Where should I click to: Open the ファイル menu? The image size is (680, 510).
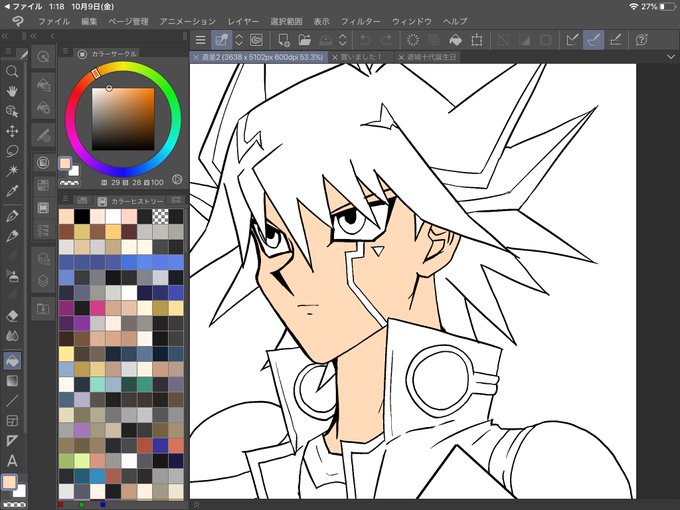[x=54, y=21]
